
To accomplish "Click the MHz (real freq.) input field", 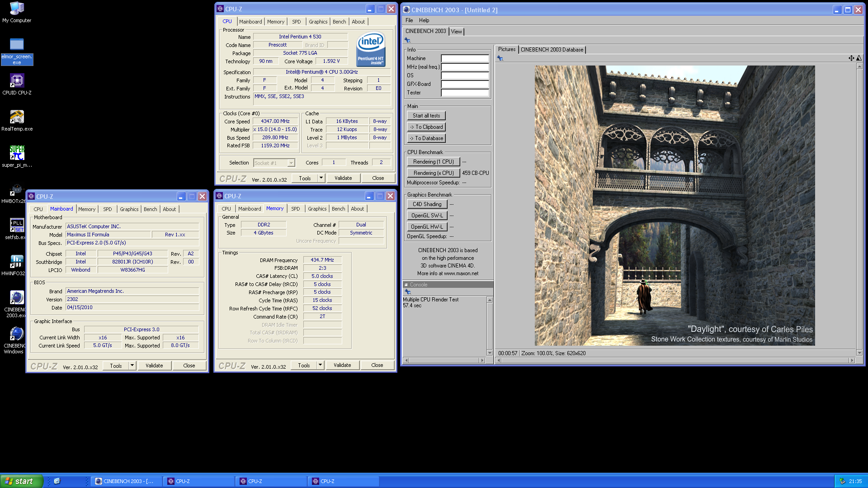I will pos(465,67).
